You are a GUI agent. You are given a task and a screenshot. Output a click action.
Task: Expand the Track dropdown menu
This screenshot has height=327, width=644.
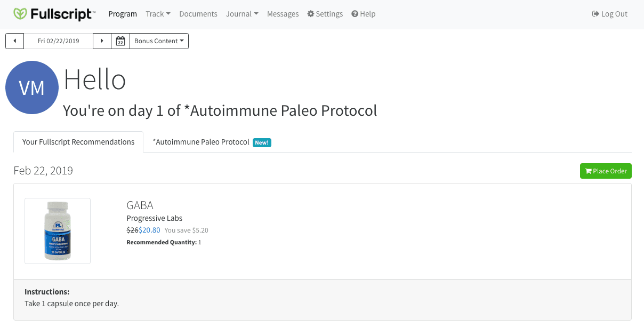158,14
